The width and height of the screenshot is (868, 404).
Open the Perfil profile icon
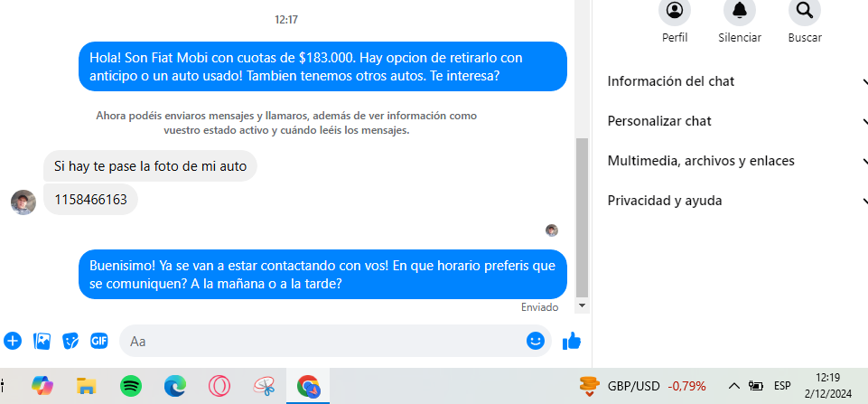tap(674, 11)
